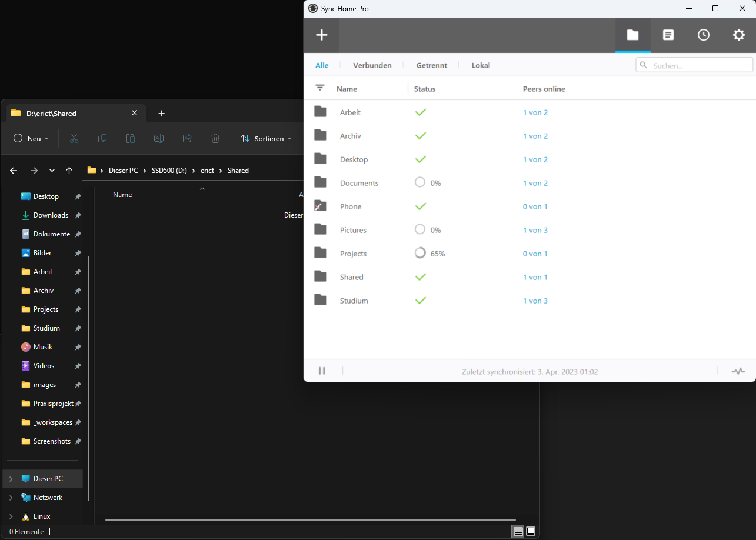
Task: Open the bandwidth activity graph
Action: [x=738, y=371]
